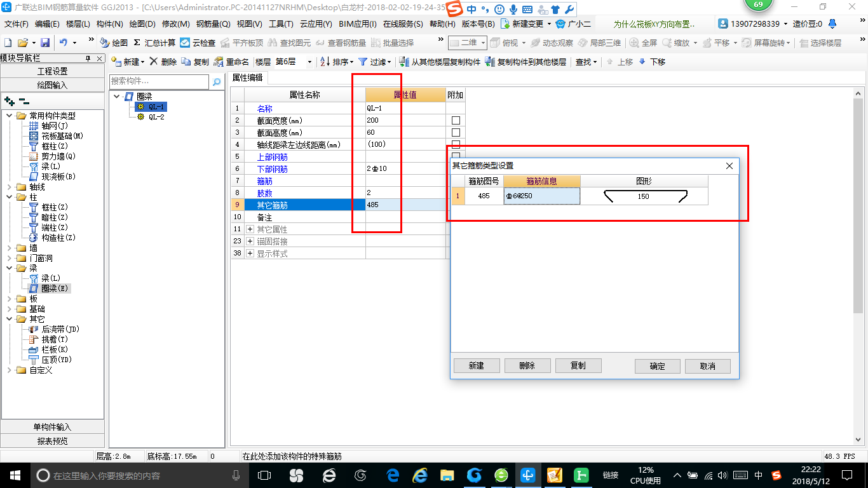Expand the 板 folder
Screen dimensions: 868x488
pos(9,299)
